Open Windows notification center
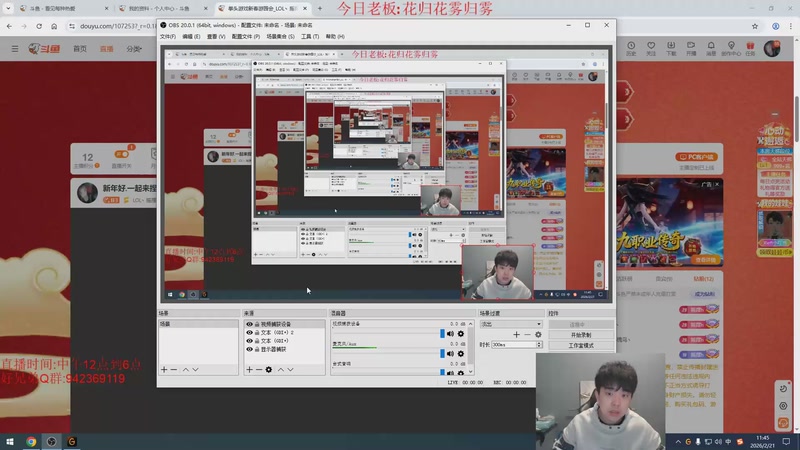Image resolution: width=800 pixels, height=450 pixels. tap(786, 441)
